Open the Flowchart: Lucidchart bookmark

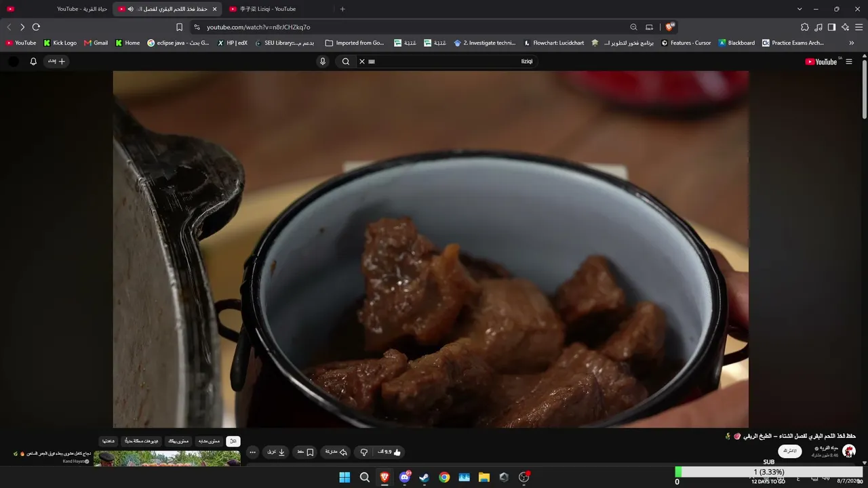pyautogui.click(x=553, y=43)
